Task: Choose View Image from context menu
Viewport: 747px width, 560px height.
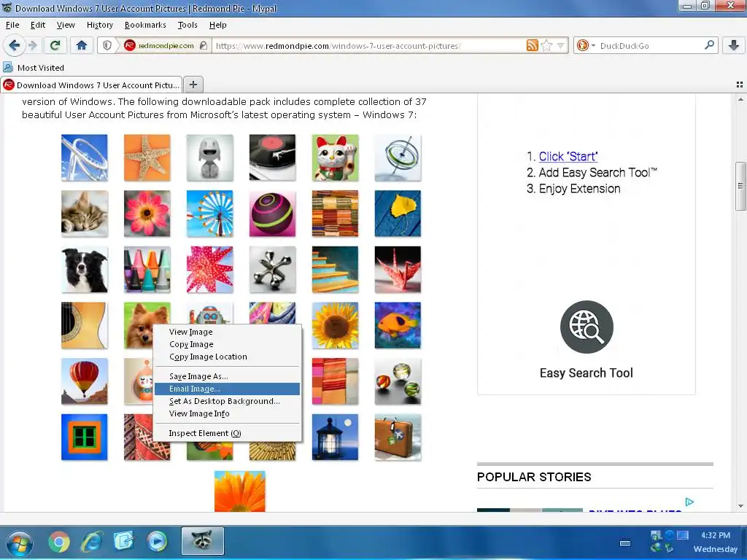Action: tap(228, 332)
